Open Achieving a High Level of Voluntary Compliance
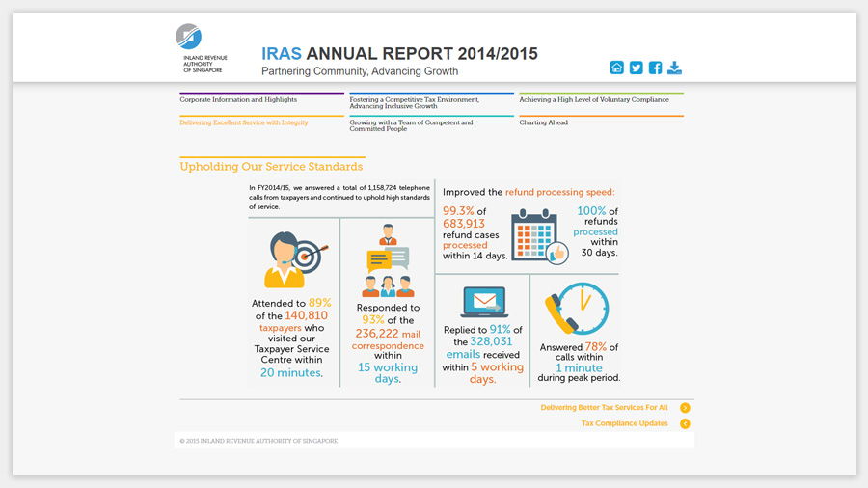Screen dimensions: 868x488 (x=594, y=99)
